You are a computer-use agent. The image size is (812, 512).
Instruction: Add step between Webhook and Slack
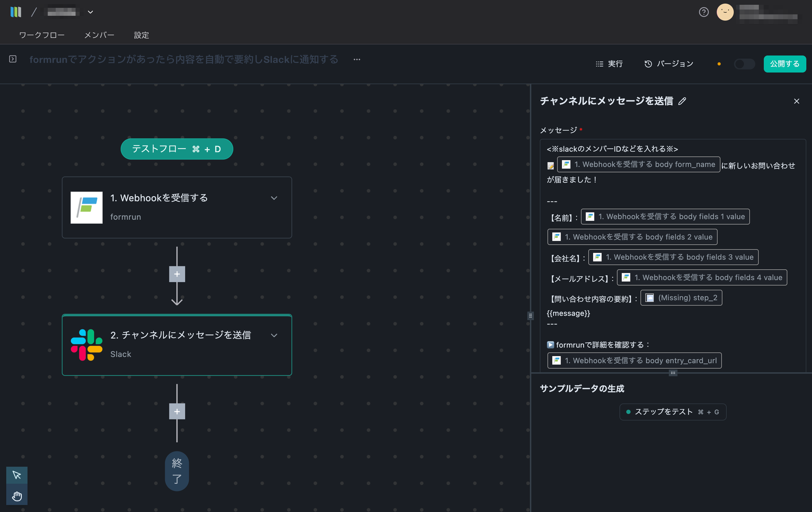(x=177, y=274)
